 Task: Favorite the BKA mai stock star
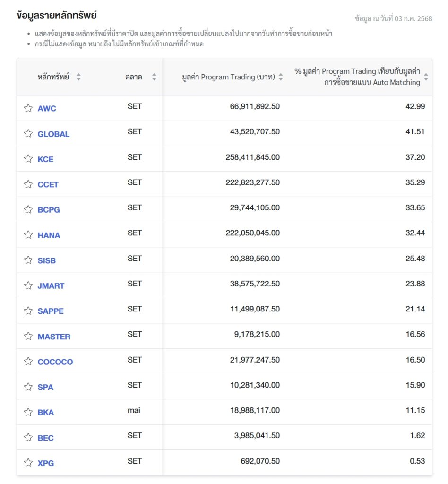28,412
